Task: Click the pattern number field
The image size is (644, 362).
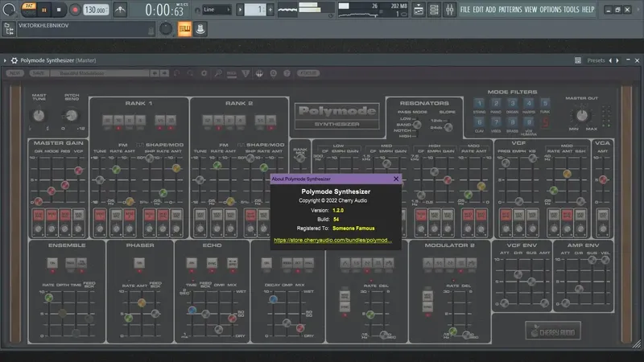Action: click(x=255, y=10)
